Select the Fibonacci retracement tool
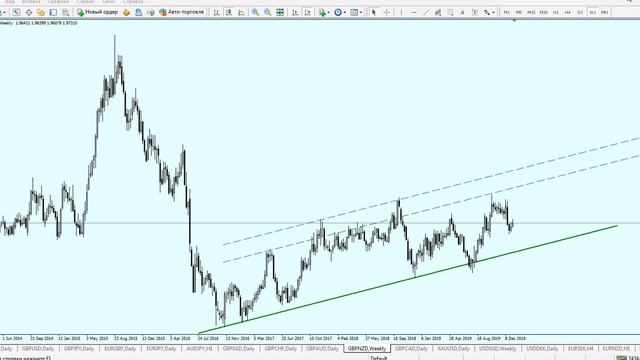The width and height of the screenshot is (640, 360). tap(450, 13)
